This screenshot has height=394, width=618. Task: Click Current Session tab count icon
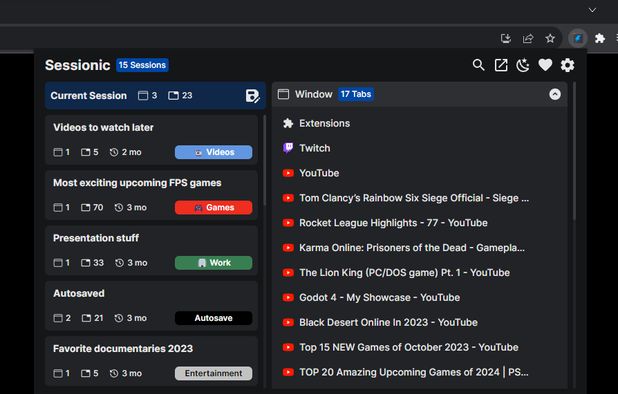pyautogui.click(x=173, y=95)
